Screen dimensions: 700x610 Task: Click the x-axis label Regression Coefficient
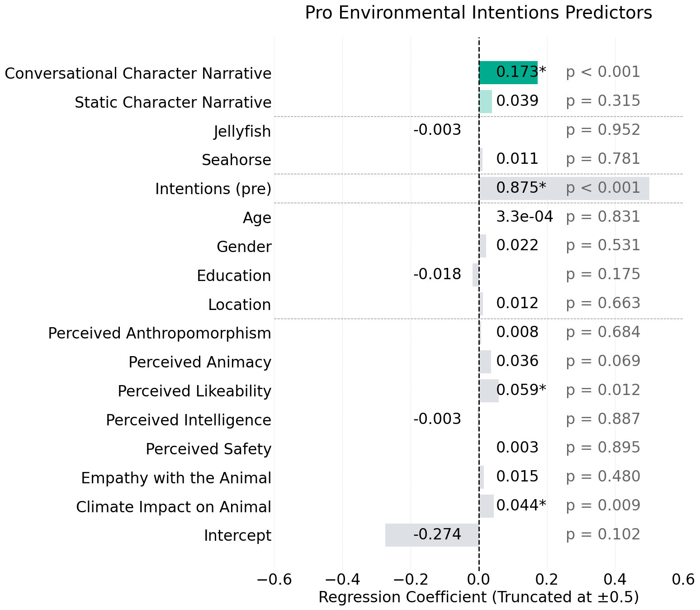pyautogui.click(x=478, y=597)
